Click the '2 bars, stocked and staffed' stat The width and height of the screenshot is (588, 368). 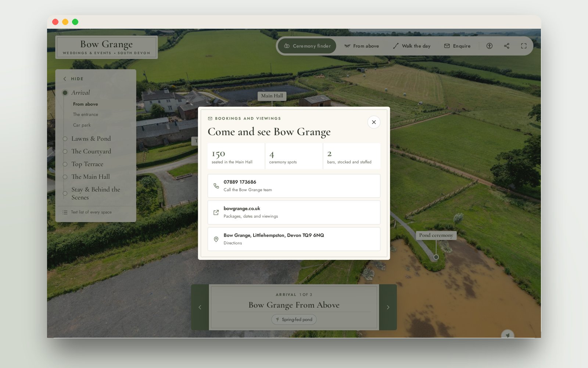[352, 156]
